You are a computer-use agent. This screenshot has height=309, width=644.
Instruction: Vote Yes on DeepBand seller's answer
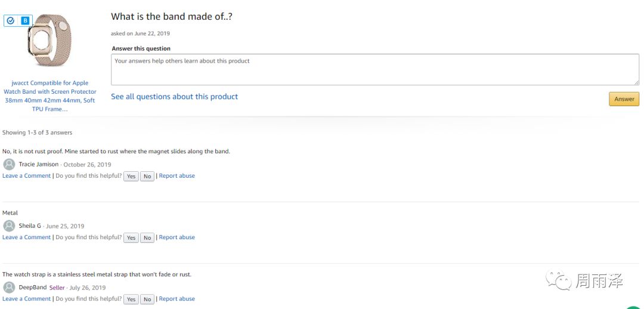131,299
